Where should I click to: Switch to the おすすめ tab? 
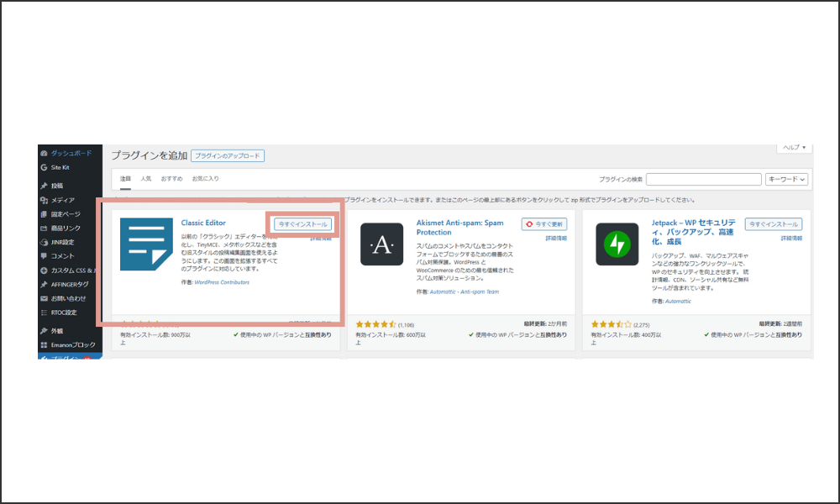(x=171, y=179)
